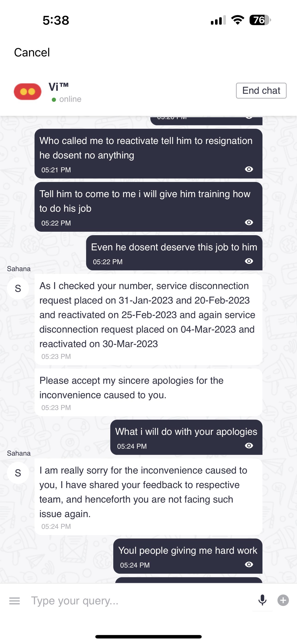This screenshot has height=644, width=297.
Task: Tap Sahana's avatar beside the sorry message
Action: point(18,473)
